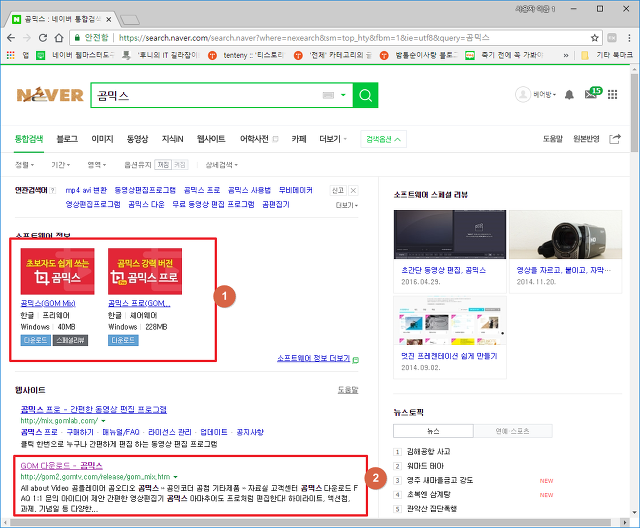640x528 pixels.
Task: Open news topic 김해공항 사고
Action: (x=428, y=451)
